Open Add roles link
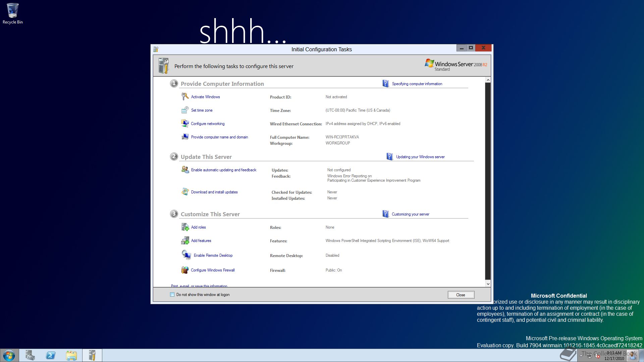The width and height of the screenshot is (644, 362). coord(198,227)
